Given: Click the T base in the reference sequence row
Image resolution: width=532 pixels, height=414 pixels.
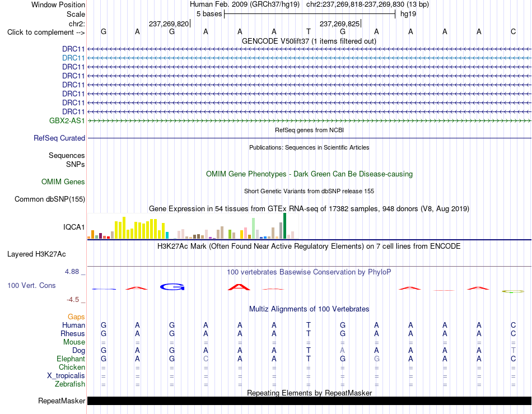Looking at the screenshot, I should coord(309,31).
